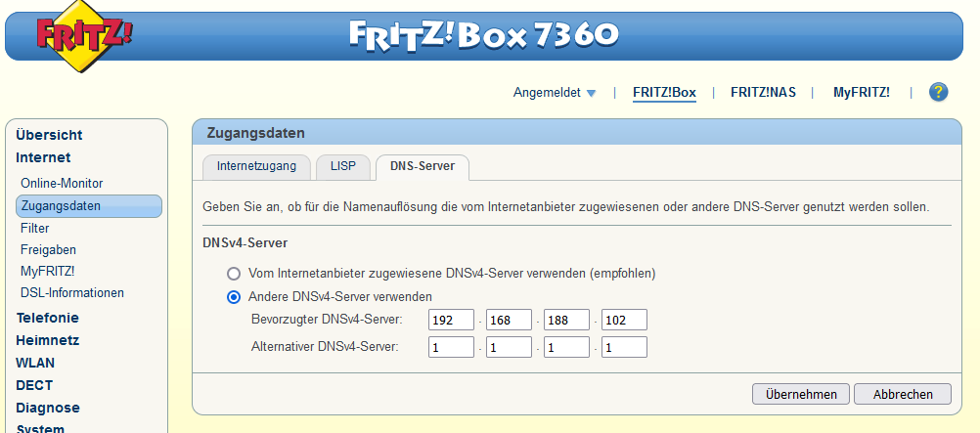Open Freigaben in the sidebar
Image resolution: width=980 pixels, height=433 pixels.
pyautogui.click(x=48, y=250)
